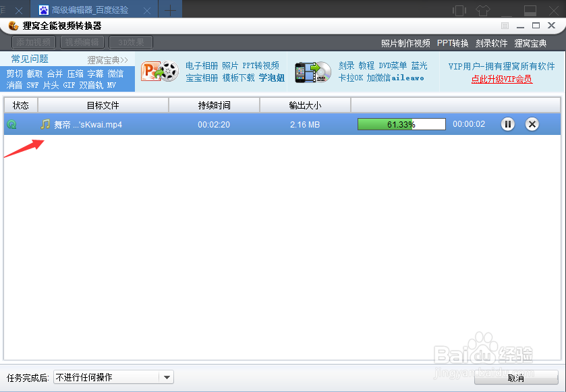Open the 学泡妞 link

point(272,78)
